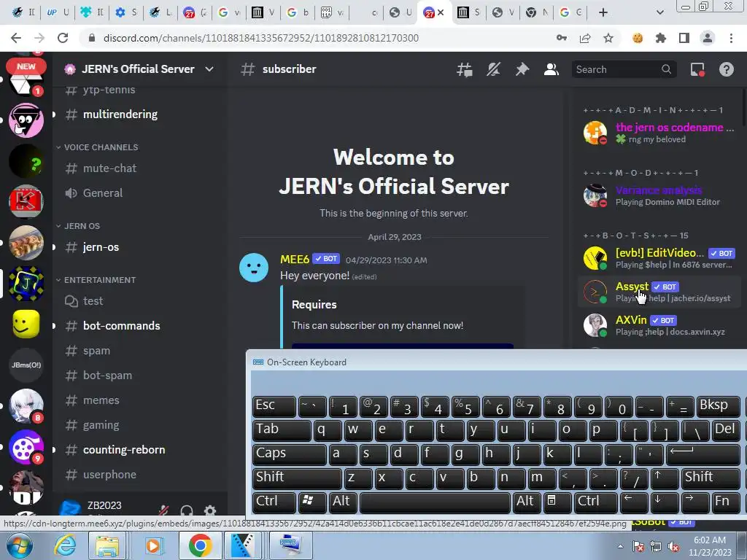Toggle the member list icon
Screen dimensions: 747x560
click(x=551, y=69)
